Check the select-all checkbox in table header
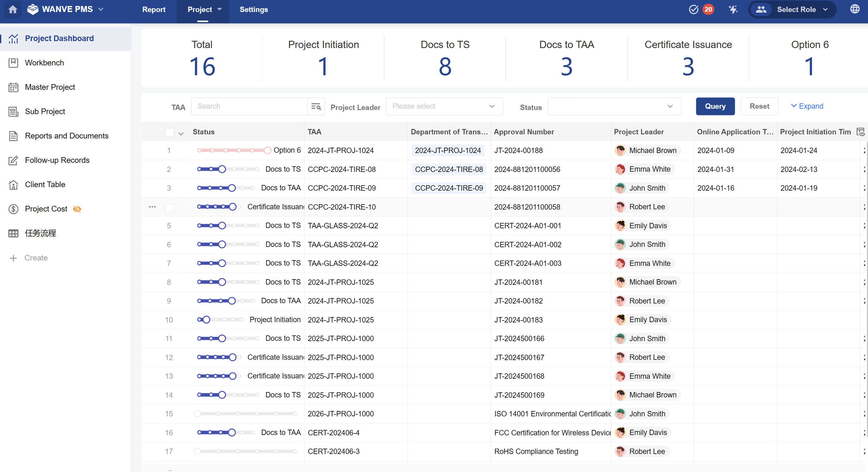Viewport: 868px width, 472px height. tap(170, 133)
